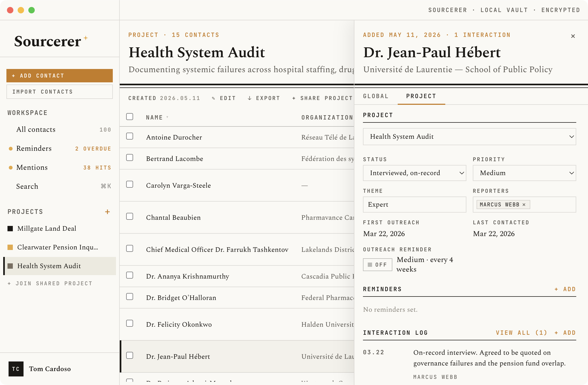
Task: Click the Millgate Land Deal black swatch
Action: [10, 229]
